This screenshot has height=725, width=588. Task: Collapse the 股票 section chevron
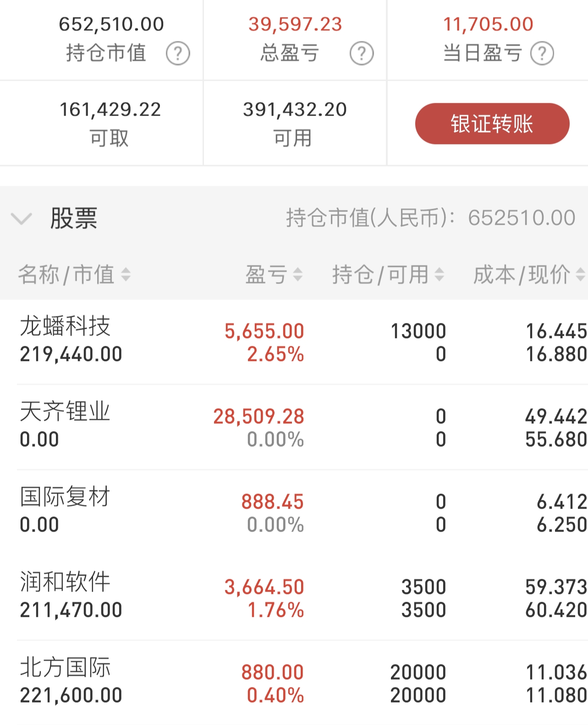[22, 218]
